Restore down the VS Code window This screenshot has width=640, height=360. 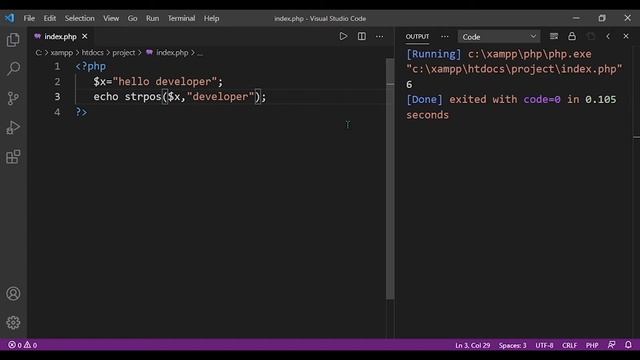[602, 18]
